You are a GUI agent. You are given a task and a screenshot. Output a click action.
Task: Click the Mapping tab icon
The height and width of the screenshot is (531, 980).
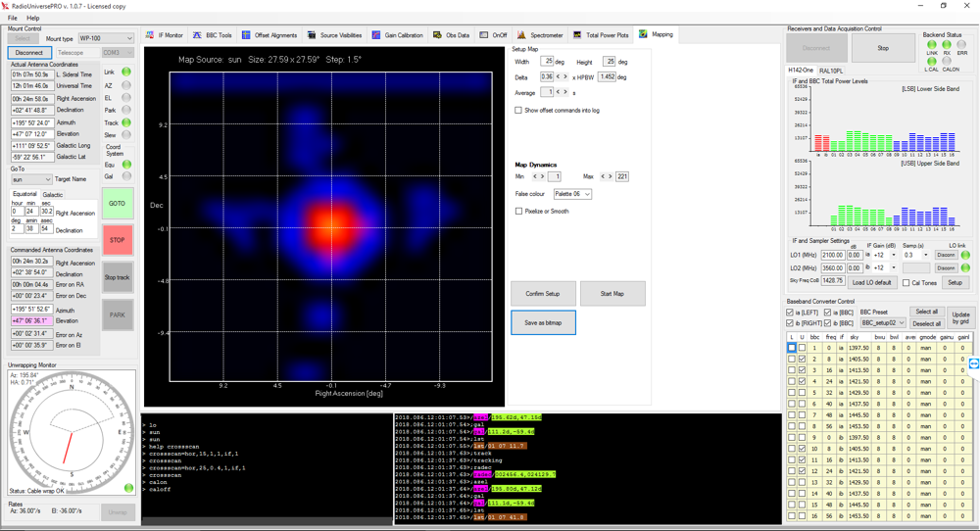click(x=643, y=34)
